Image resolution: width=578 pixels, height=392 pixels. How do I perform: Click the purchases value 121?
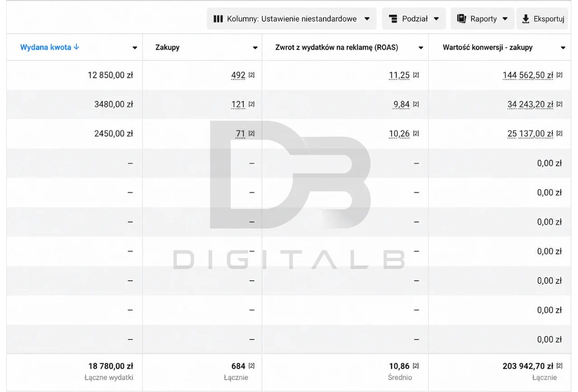point(238,105)
